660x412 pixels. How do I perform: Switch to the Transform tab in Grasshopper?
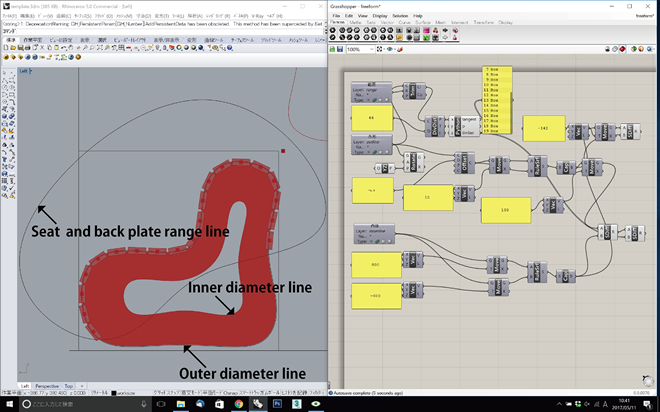pos(483,22)
